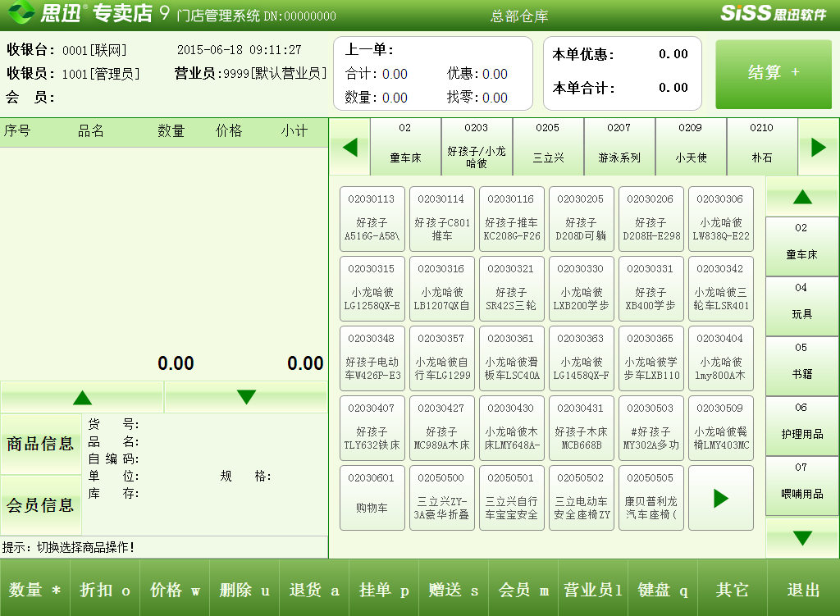
Task: Select the 0210 朴石 tab
Action: [761, 147]
